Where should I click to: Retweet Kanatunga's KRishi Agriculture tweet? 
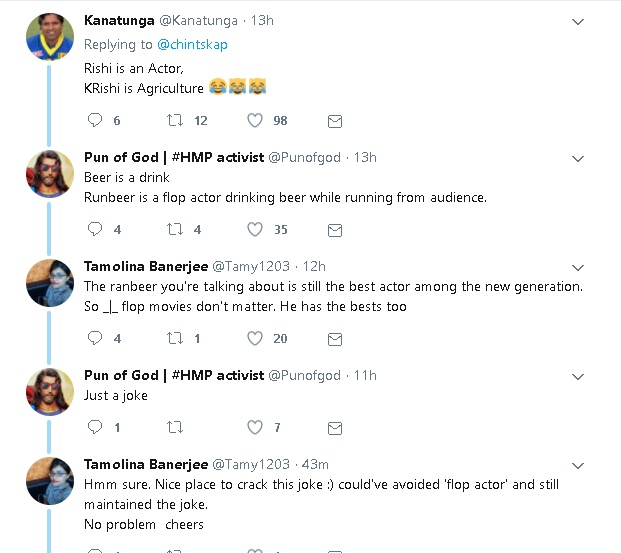point(175,121)
